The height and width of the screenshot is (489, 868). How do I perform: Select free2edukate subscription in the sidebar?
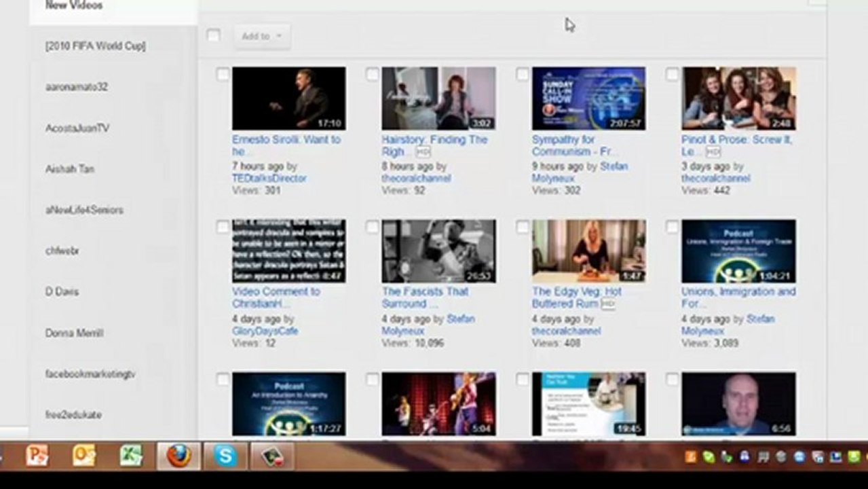(73, 414)
